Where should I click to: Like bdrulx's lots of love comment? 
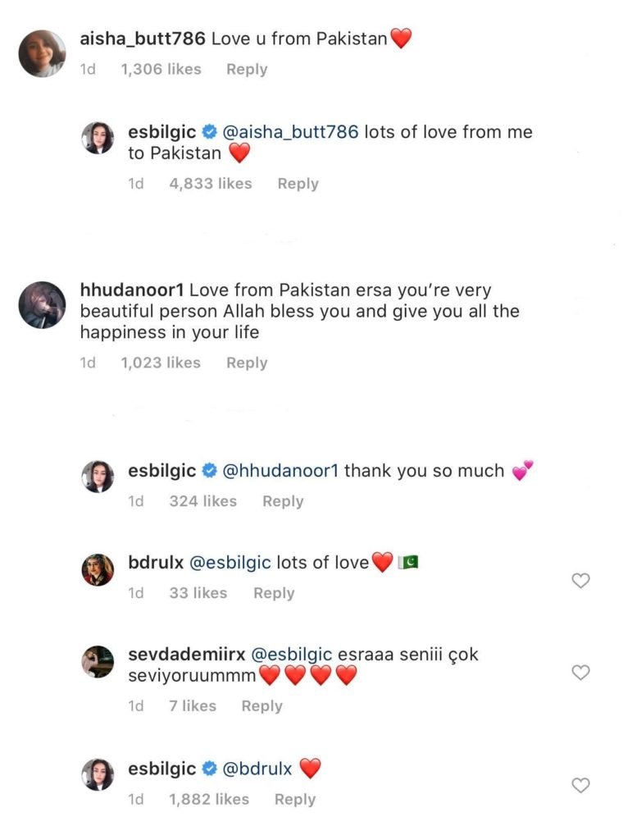pos(580,581)
